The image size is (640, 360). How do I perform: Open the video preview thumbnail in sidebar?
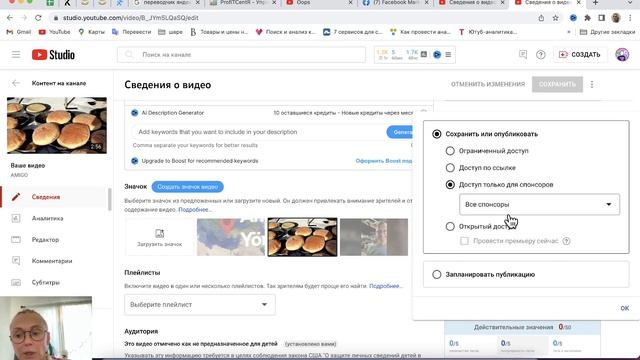(x=57, y=125)
